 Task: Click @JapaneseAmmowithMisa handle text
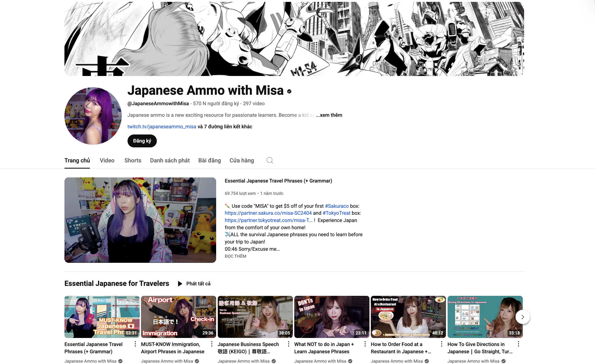click(x=158, y=104)
